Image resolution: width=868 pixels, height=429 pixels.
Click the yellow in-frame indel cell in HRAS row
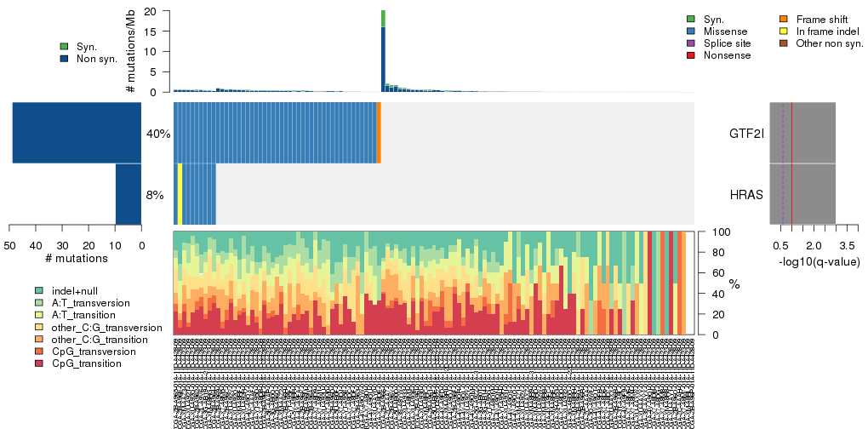pos(180,194)
